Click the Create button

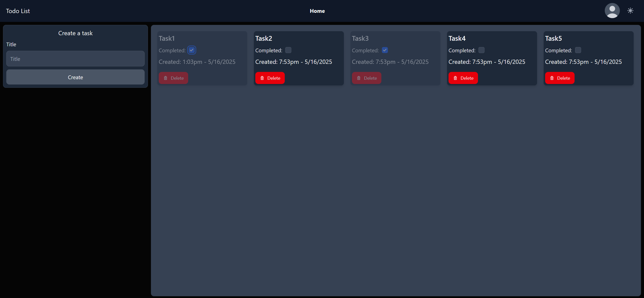75,77
